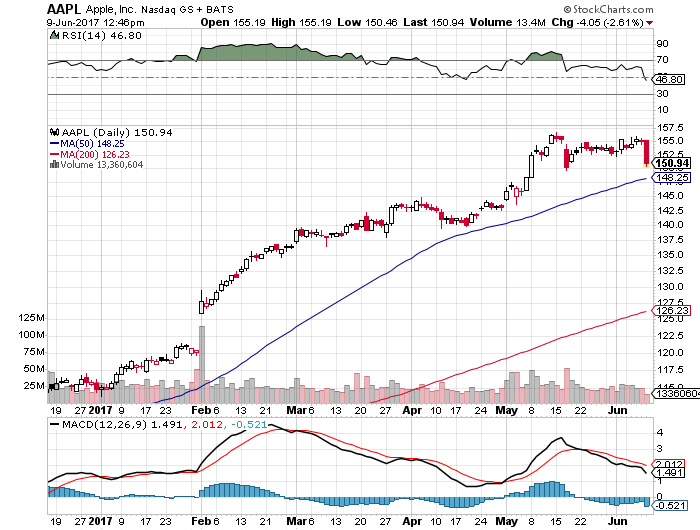Click the tallest volume bar at Feb
This screenshot has width=700, height=530.
coord(202,364)
